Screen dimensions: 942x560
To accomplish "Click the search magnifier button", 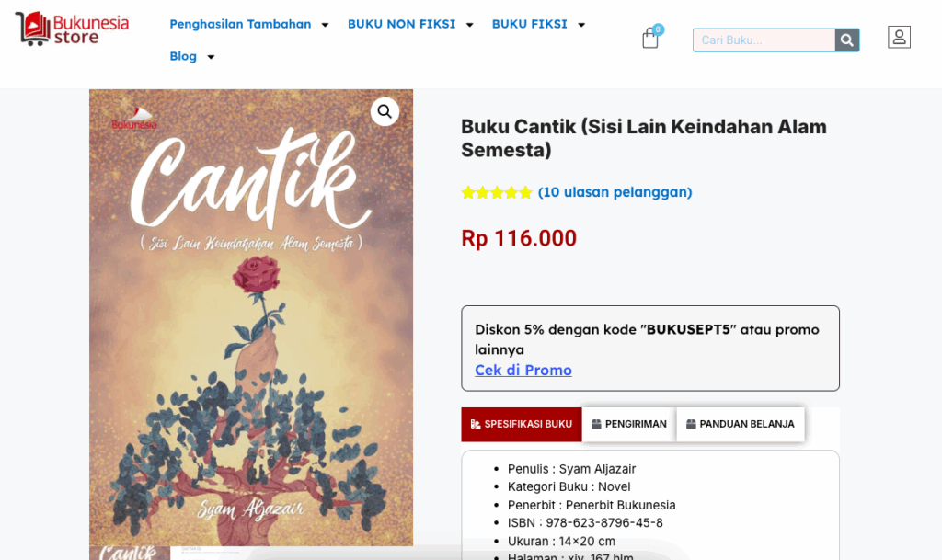I will [x=847, y=40].
